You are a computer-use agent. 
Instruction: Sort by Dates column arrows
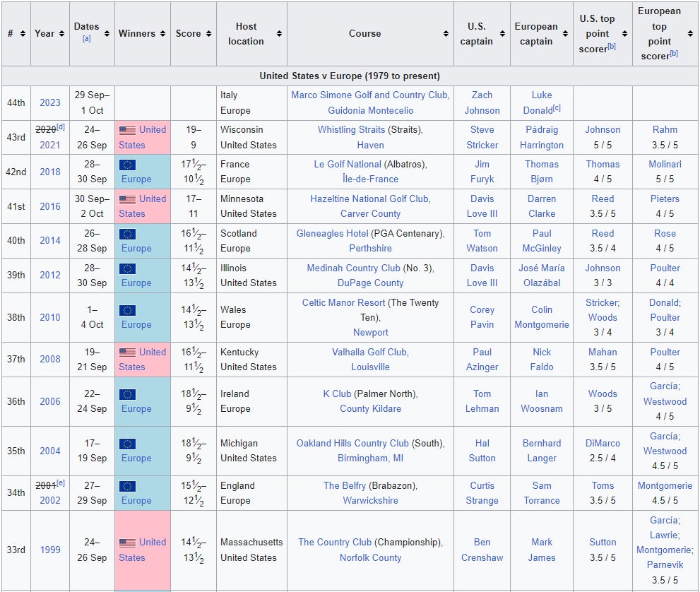point(107,34)
